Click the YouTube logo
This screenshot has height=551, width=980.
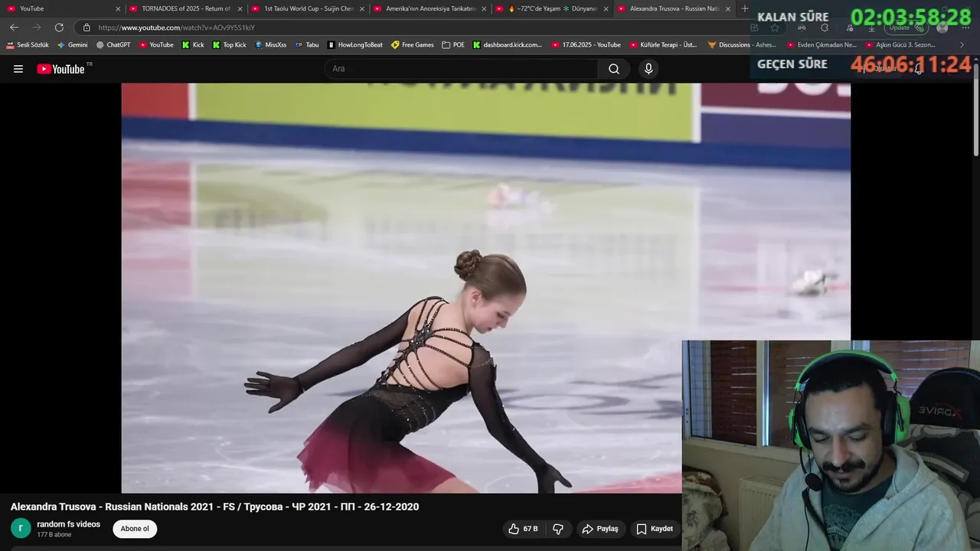click(60, 69)
